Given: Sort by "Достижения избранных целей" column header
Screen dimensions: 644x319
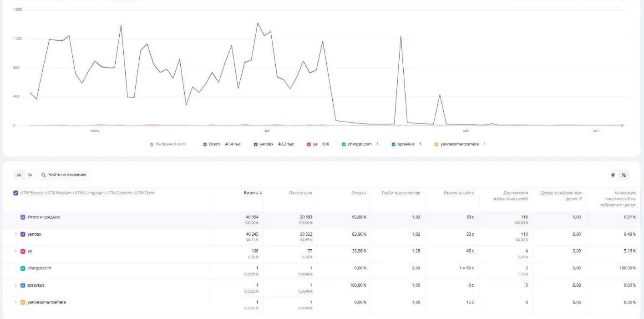Looking at the screenshot, I should click(511, 196).
